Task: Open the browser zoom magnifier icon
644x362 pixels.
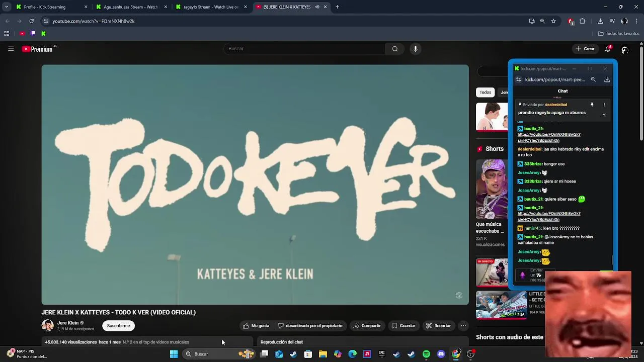Action: [542, 21]
